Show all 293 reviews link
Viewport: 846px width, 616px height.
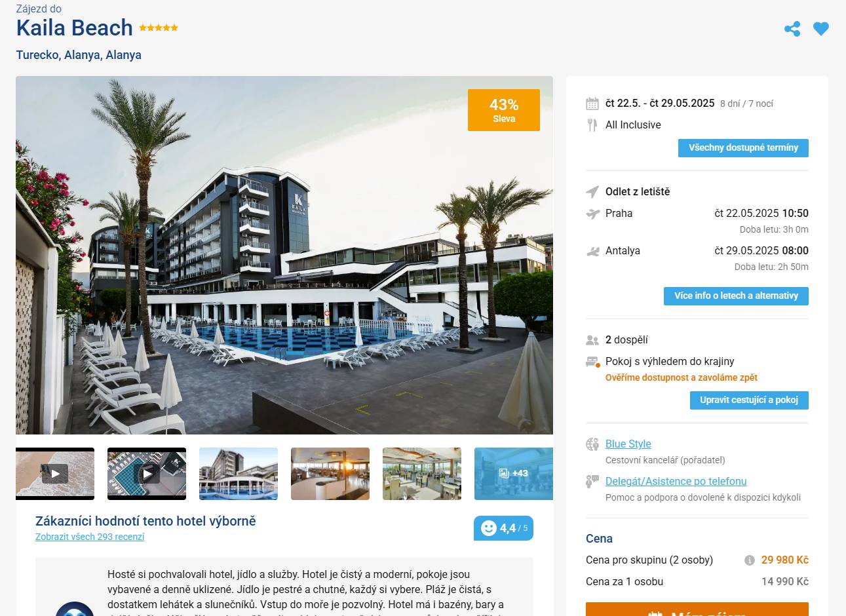click(x=90, y=537)
